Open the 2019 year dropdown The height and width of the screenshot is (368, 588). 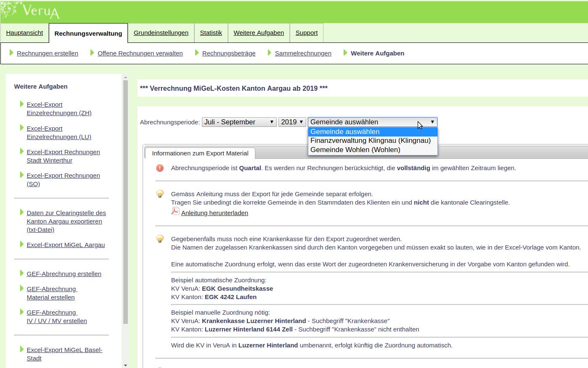point(292,122)
